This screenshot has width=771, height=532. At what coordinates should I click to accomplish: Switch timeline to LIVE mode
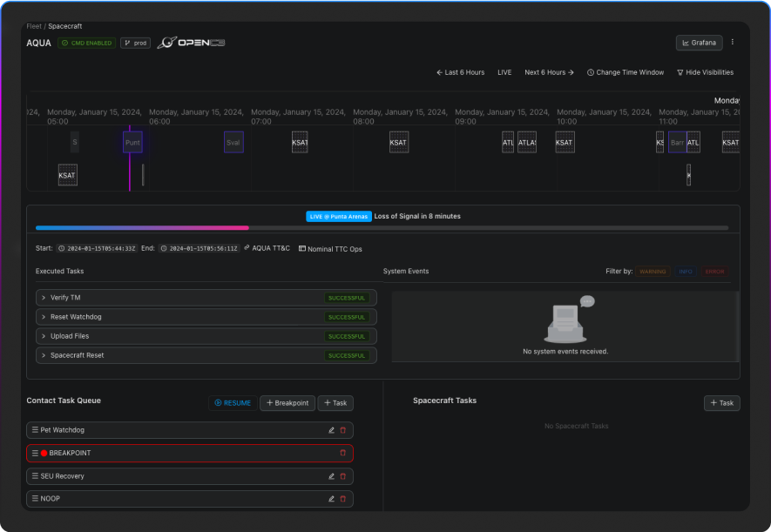pos(504,72)
